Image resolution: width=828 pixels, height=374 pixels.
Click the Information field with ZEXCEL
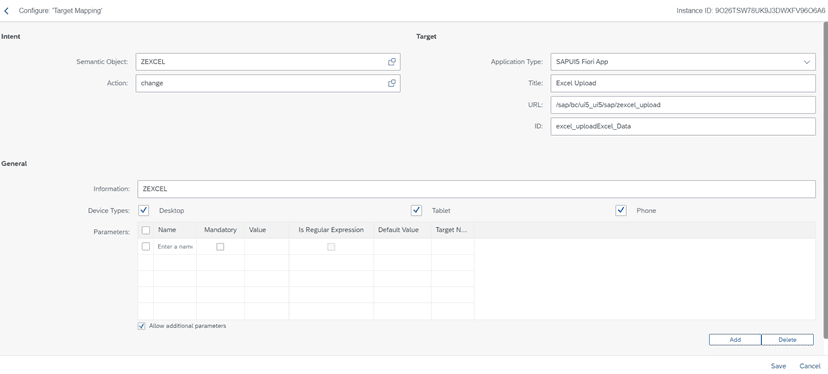(476, 189)
